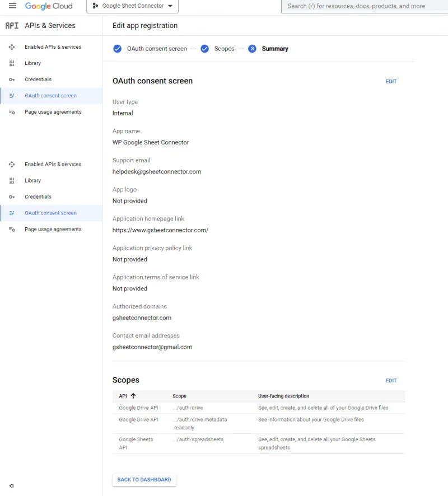Click support email helpdesk@gsheetconnector.com
Screen dimensions: 448x496
pyautogui.click(x=157, y=172)
